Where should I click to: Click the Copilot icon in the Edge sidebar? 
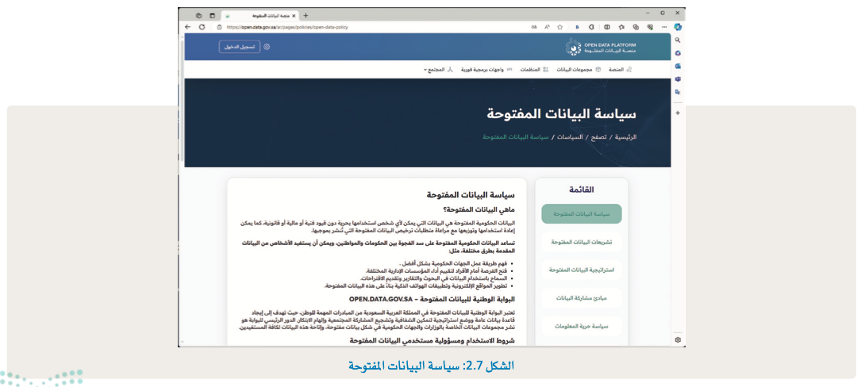678,26
